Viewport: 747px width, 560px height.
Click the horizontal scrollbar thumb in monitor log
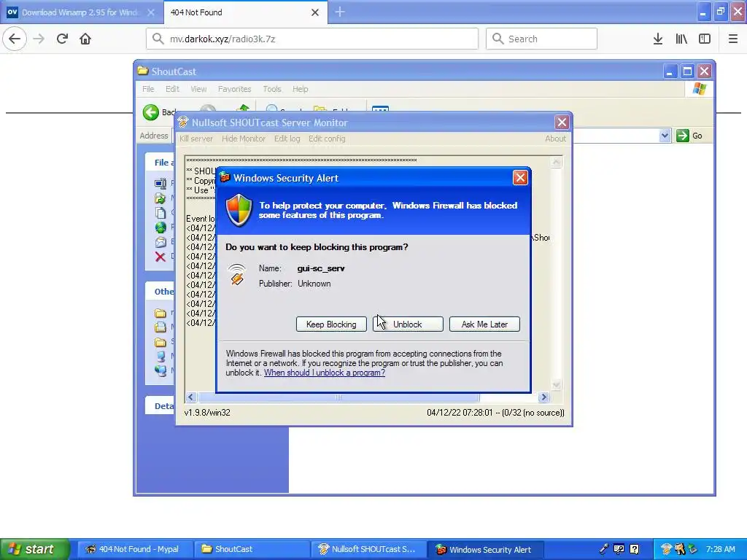pyautogui.click(x=338, y=397)
